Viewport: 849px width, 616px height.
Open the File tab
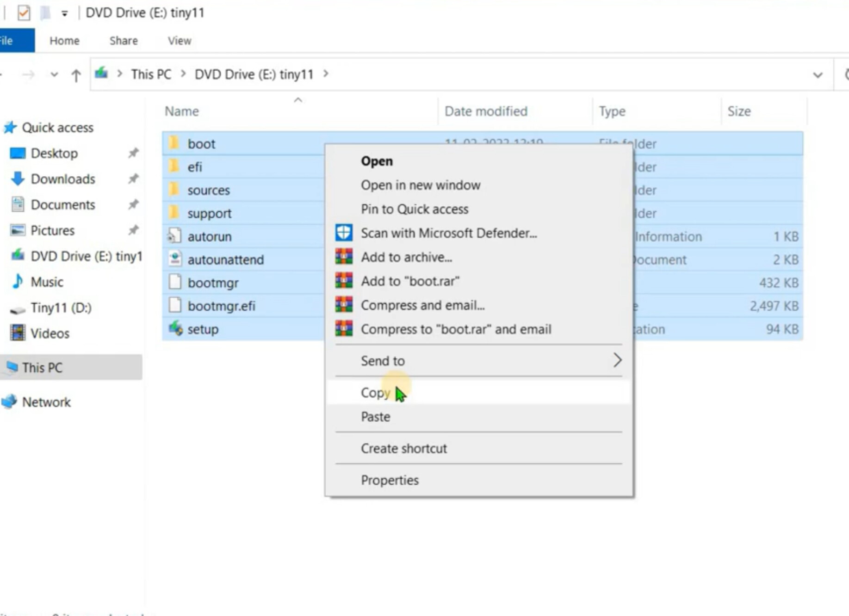17,41
